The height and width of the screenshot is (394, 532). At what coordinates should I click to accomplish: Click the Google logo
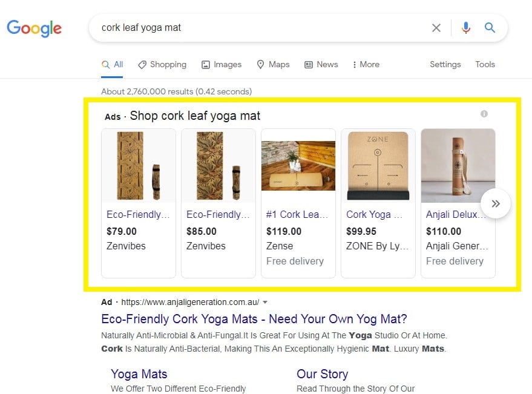click(x=34, y=28)
